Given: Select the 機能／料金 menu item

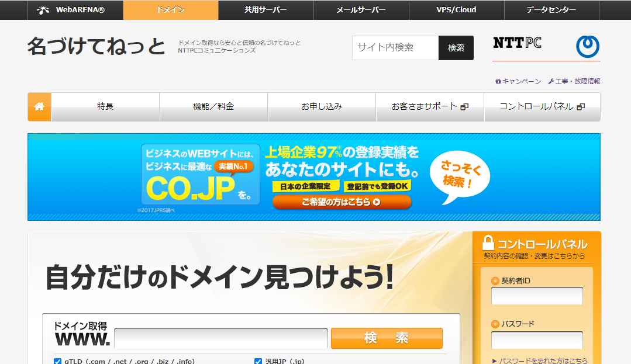Looking at the screenshot, I should click(213, 106).
